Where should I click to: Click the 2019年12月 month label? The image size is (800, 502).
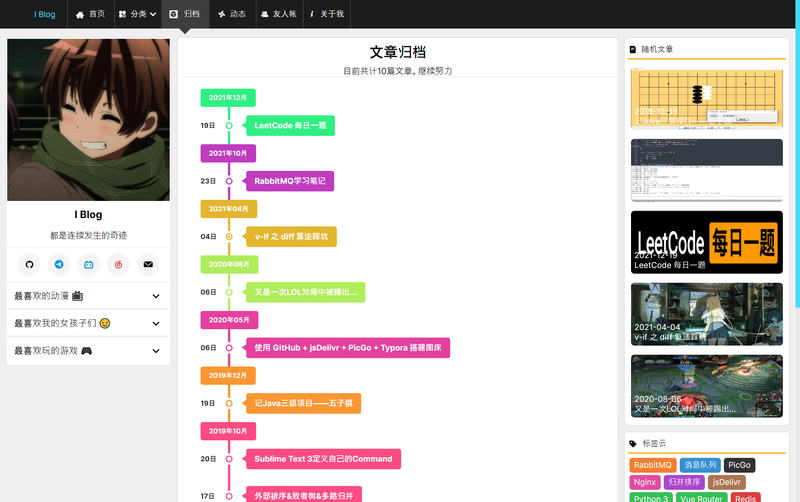pos(228,375)
